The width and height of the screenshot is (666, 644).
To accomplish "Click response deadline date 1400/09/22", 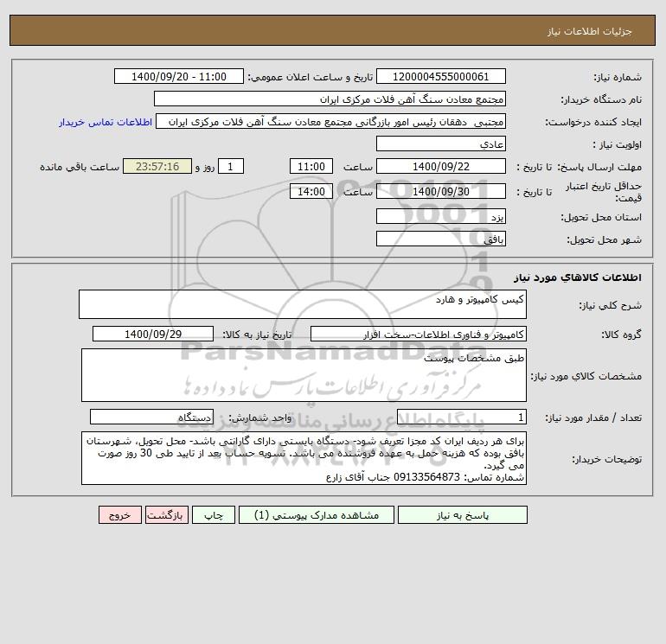I will 441,167.
